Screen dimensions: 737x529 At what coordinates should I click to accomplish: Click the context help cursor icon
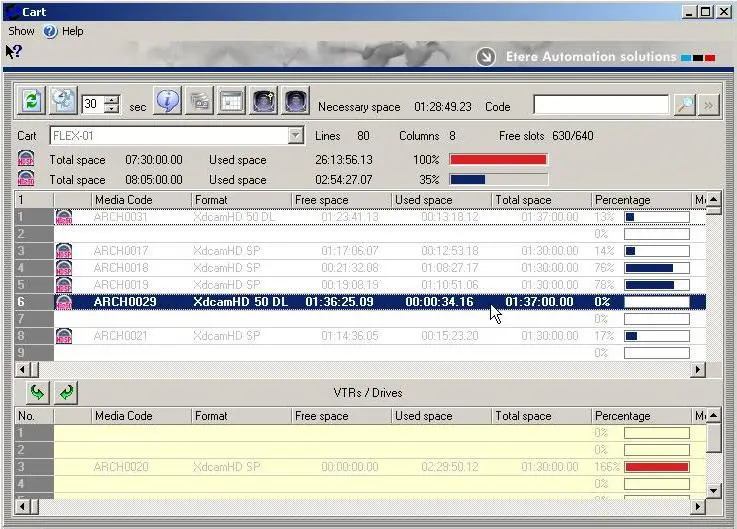tap(14, 51)
